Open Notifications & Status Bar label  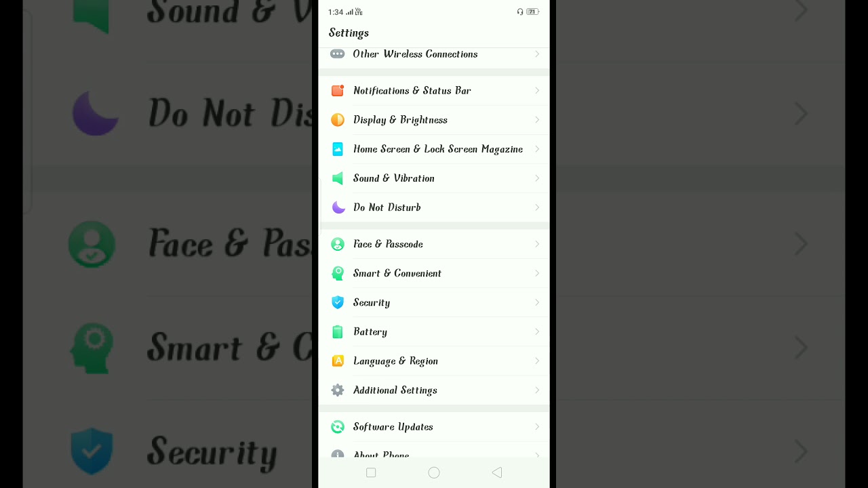[x=412, y=90]
